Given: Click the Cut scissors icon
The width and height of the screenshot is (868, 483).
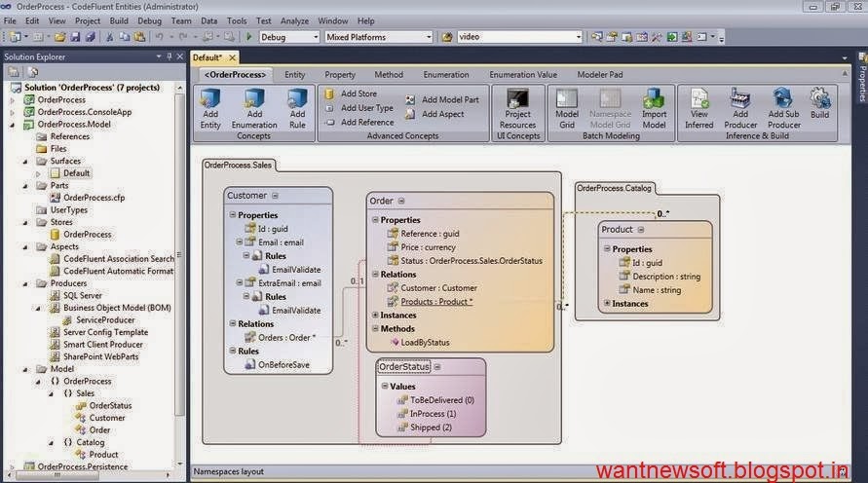Looking at the screenshot, I should 110,37.
